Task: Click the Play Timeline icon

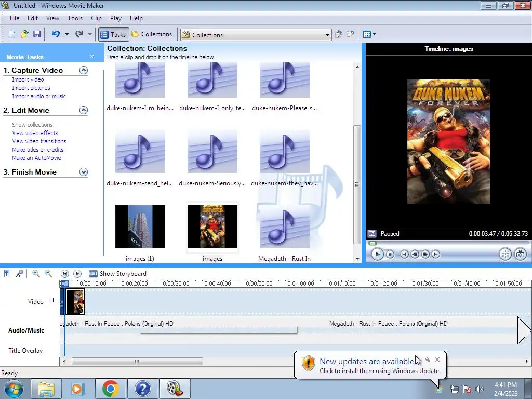Action: (77, 273)
